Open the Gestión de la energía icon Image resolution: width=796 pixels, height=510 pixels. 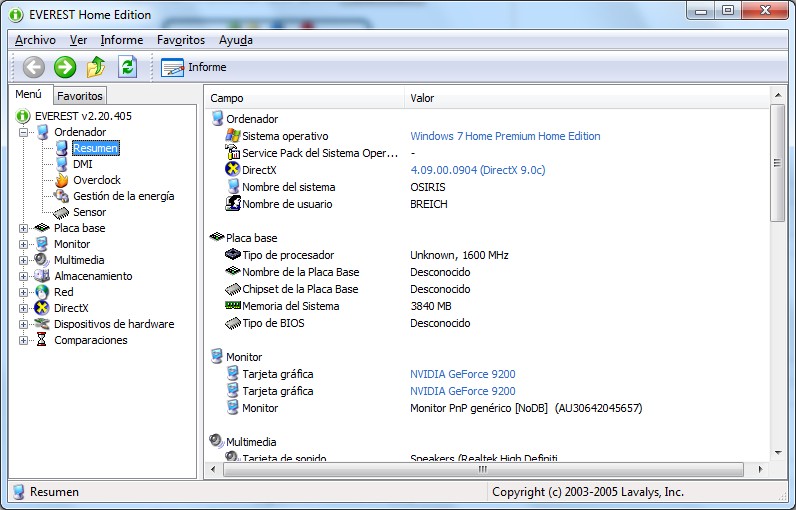click(61, 196)
